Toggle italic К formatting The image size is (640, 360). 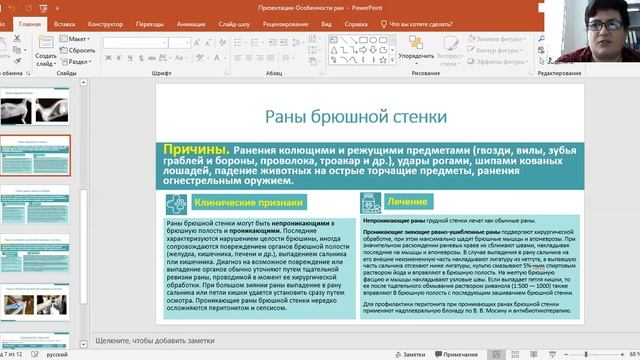pos(119,58)
